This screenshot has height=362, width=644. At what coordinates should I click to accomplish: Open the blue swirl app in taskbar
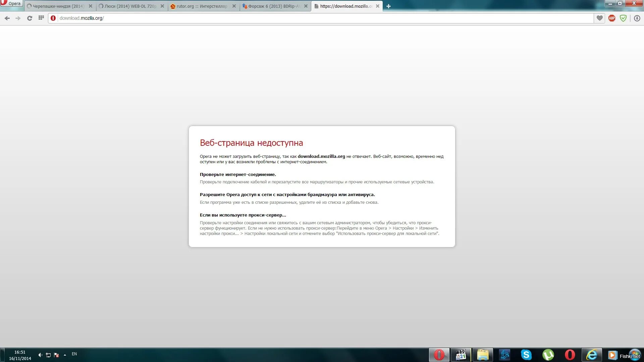pos(504,355)
